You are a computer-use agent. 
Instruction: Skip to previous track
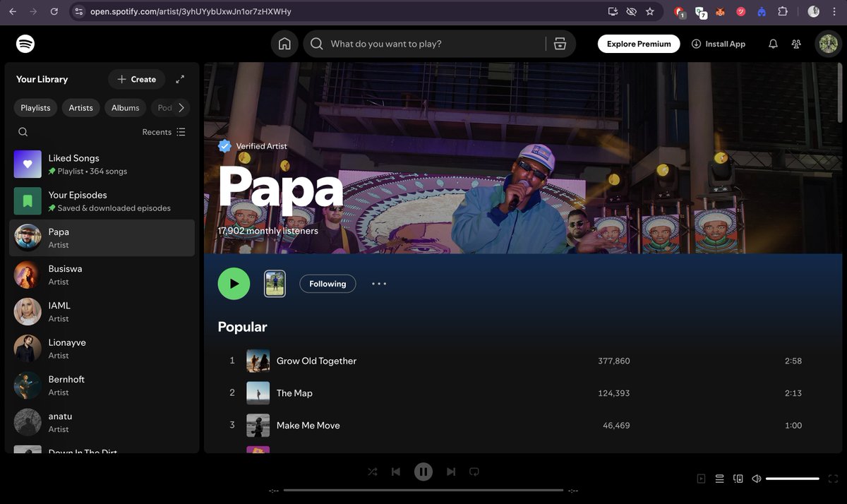click(396, 472)
